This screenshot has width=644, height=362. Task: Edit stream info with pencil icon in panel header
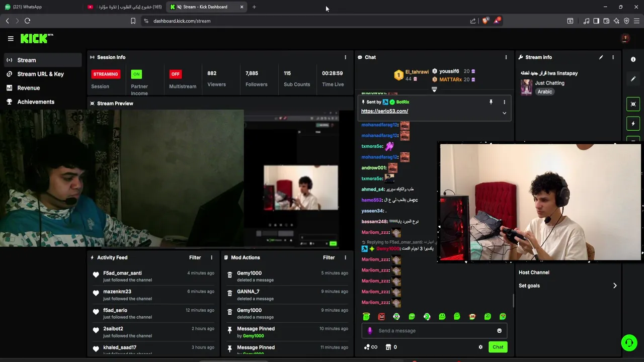[601, 57]
